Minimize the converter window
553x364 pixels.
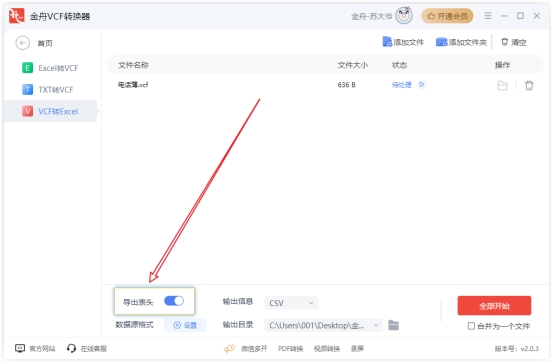click(x=504, y=16)
